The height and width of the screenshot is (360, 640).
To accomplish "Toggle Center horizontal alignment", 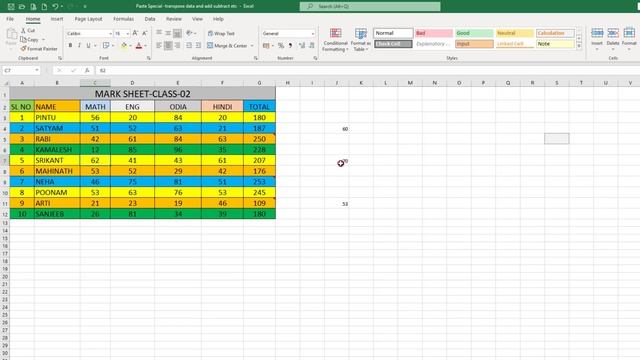I will pyautogui.click(x=168, y=45).
